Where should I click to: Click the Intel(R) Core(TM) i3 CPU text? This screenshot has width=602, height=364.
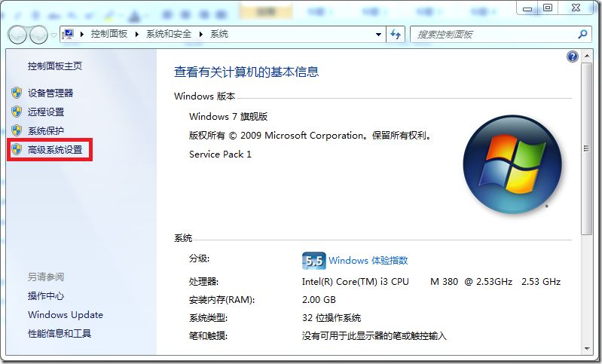tap(355, 282)
